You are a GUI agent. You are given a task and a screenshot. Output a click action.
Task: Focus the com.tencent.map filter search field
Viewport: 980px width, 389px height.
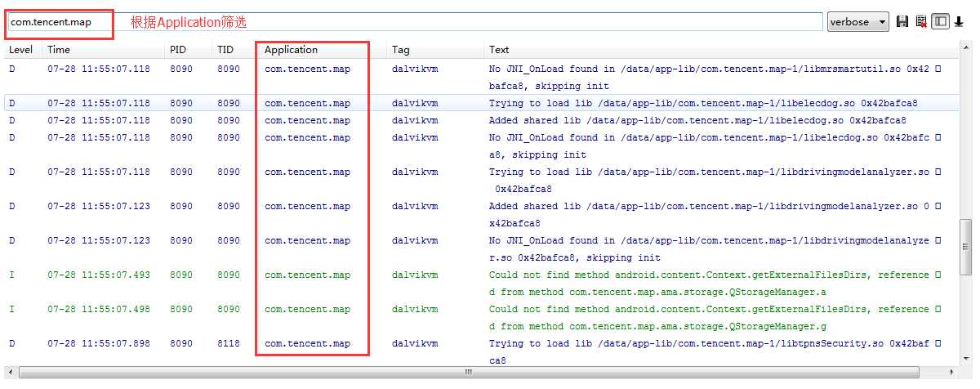(415, 22)
